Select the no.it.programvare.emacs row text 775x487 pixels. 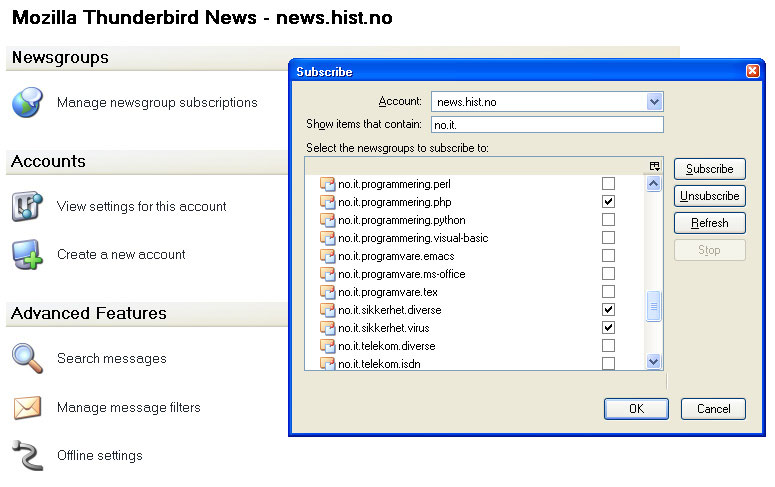pos(396,256)
